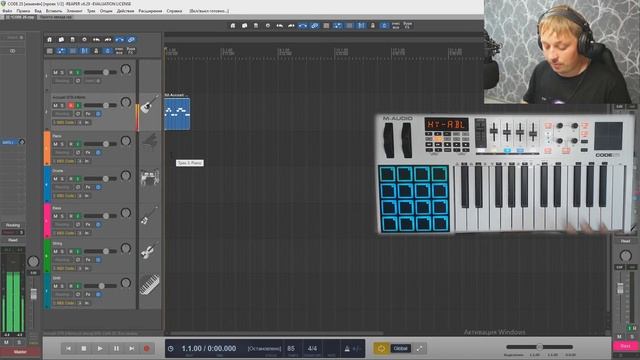Click the Undo arrow in the top toolbar
The height and width of the screenshot is (360, 640).
point(280,26)
